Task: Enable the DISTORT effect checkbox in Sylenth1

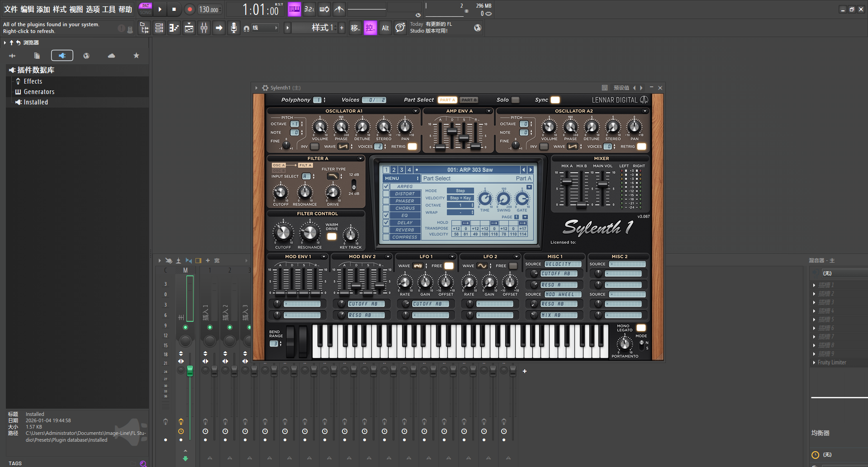Action: (386, 194)
